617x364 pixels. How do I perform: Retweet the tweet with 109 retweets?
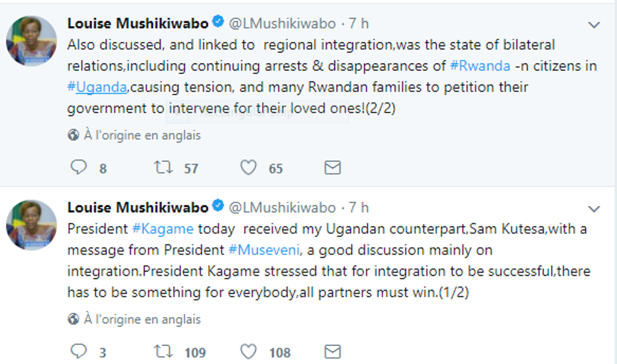pos(163,352)
